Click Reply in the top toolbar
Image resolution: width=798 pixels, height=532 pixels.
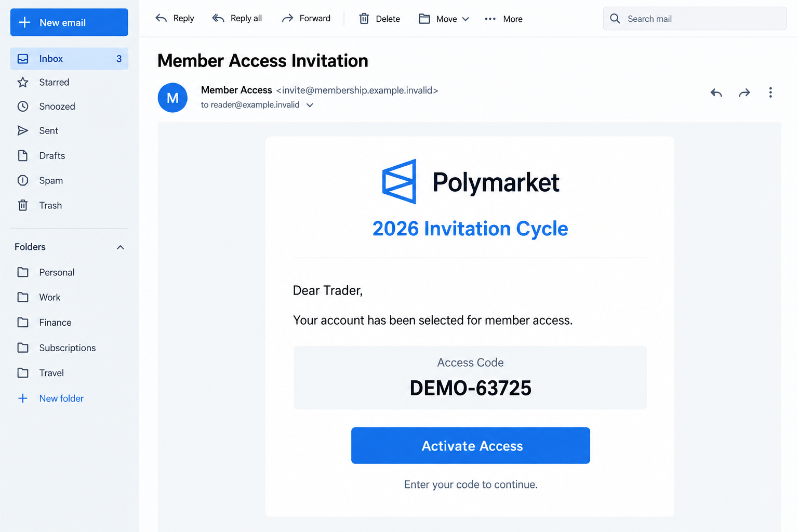click(175, 19)
